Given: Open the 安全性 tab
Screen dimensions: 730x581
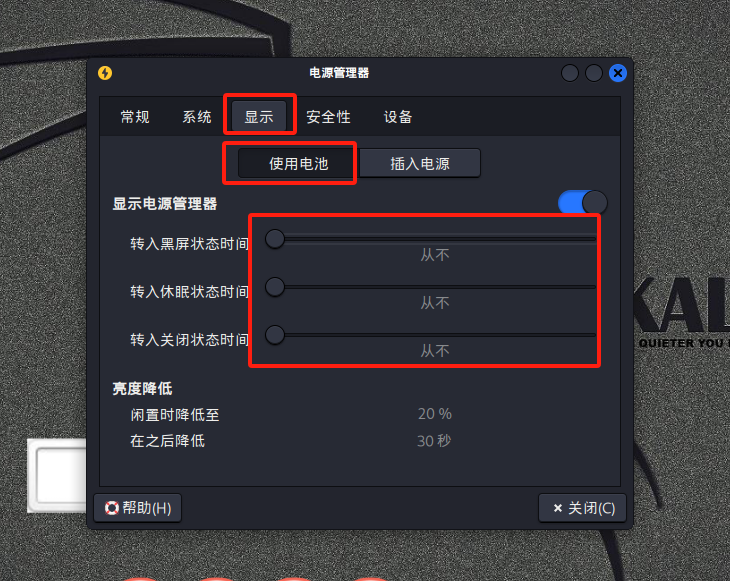Looking at the screenshot, I should [328, 117].
